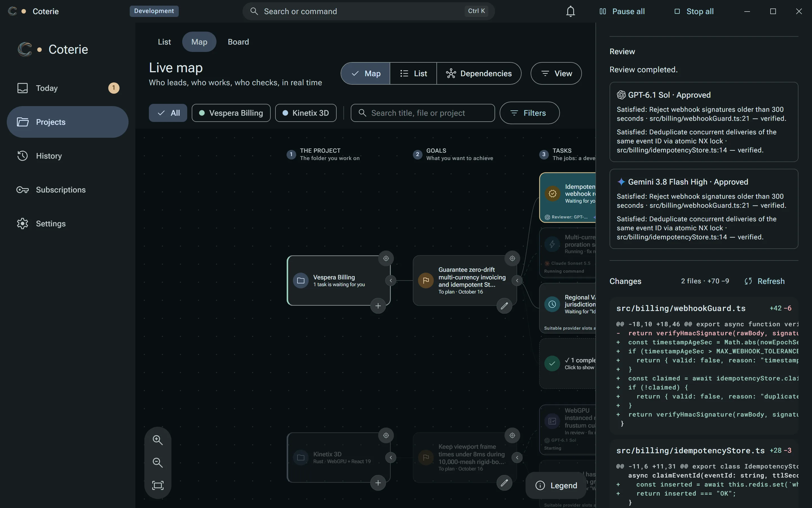812x508 pixels.
Task: Click Pause all agents
Action: click(x=622, y=11)
